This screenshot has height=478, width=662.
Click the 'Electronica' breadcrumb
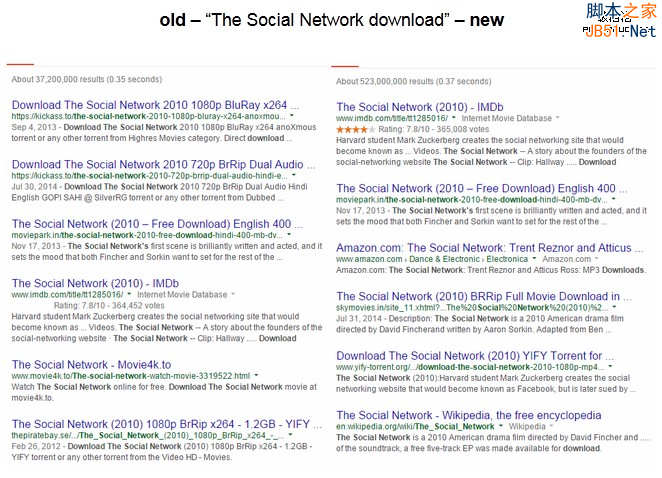coord(507,259)
